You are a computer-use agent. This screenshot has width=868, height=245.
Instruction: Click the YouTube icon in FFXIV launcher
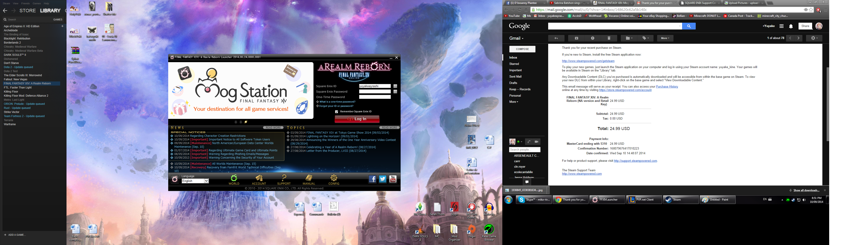(x=393, y=179)
